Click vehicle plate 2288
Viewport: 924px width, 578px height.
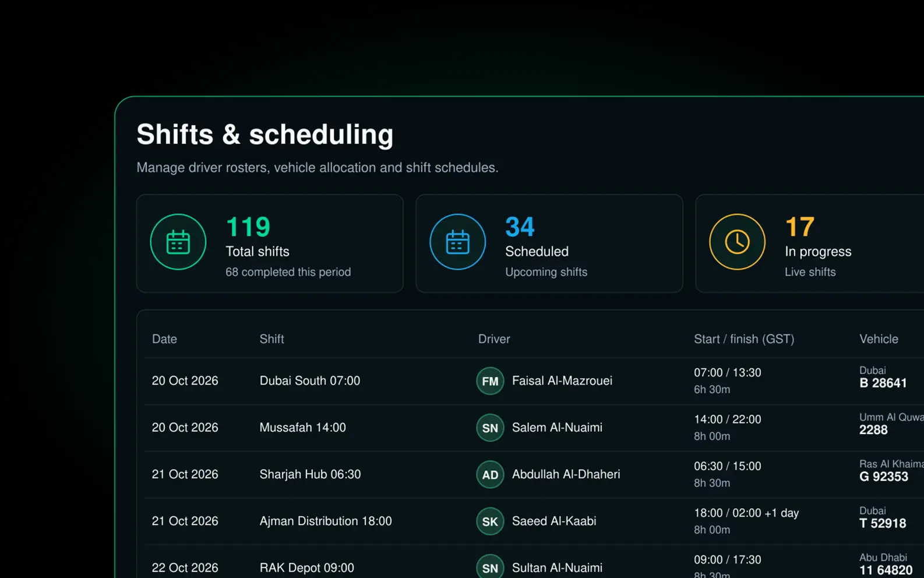(x=873, y=430)
